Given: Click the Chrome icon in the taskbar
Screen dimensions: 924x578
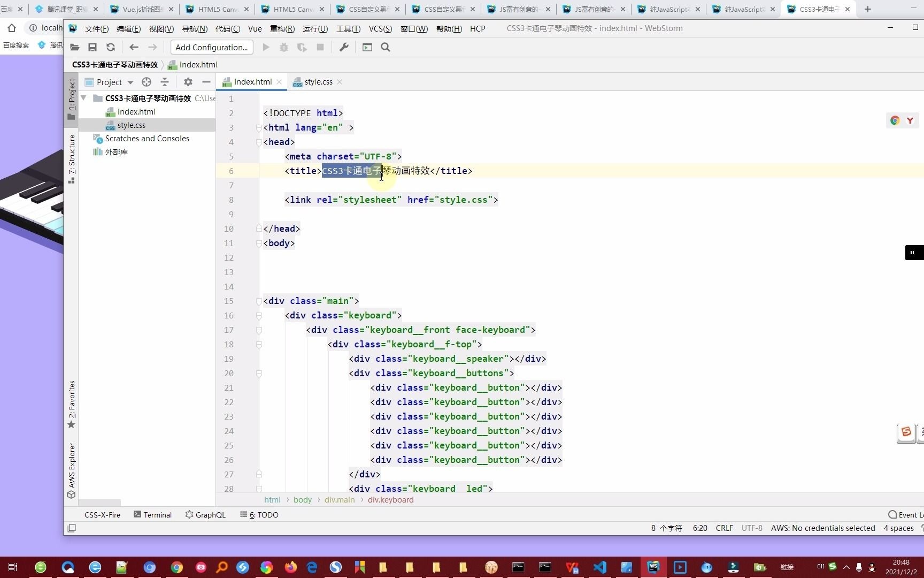Looking at the screenshot, I should tap(176, 567).
